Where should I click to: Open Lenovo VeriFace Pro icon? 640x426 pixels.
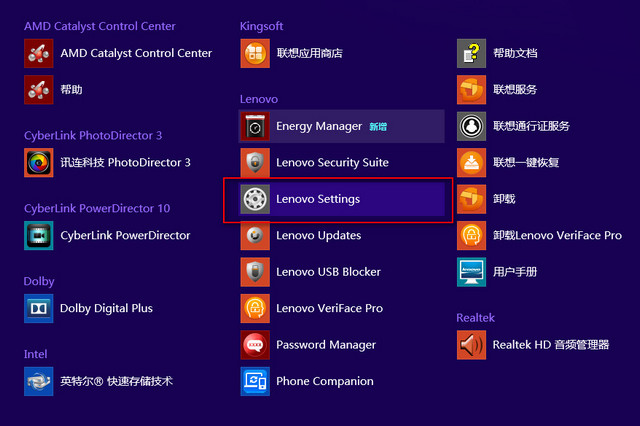tap(255, 308)
